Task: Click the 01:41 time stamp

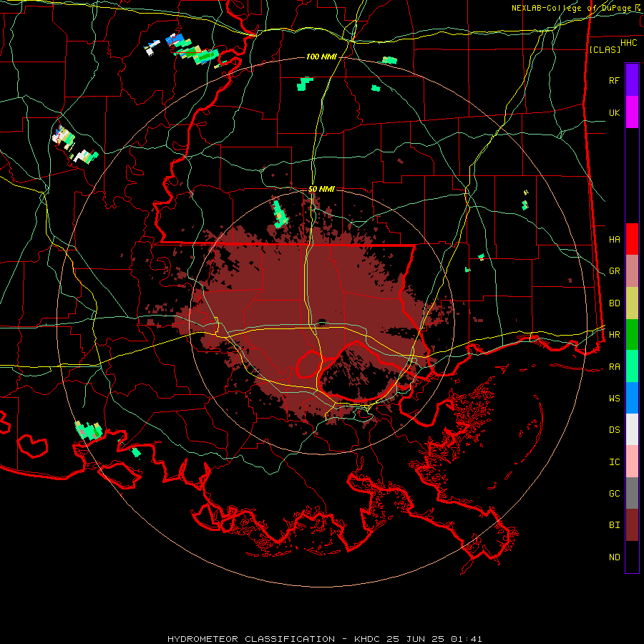Action: click(x=466, y=639)
